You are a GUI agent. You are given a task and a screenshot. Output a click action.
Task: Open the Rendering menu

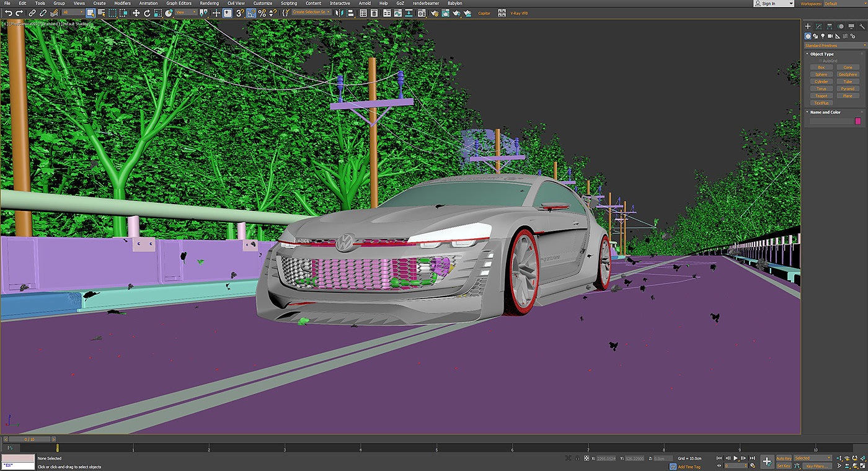209,3
